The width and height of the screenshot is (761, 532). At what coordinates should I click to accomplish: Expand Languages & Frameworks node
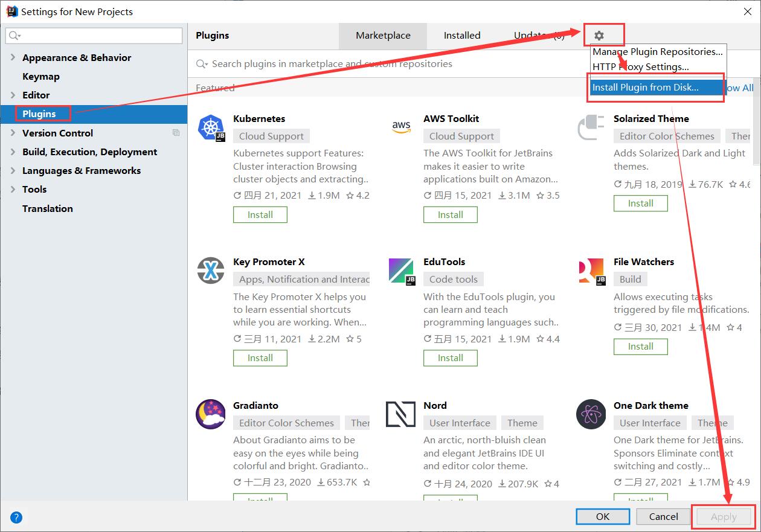pos(13,170)
